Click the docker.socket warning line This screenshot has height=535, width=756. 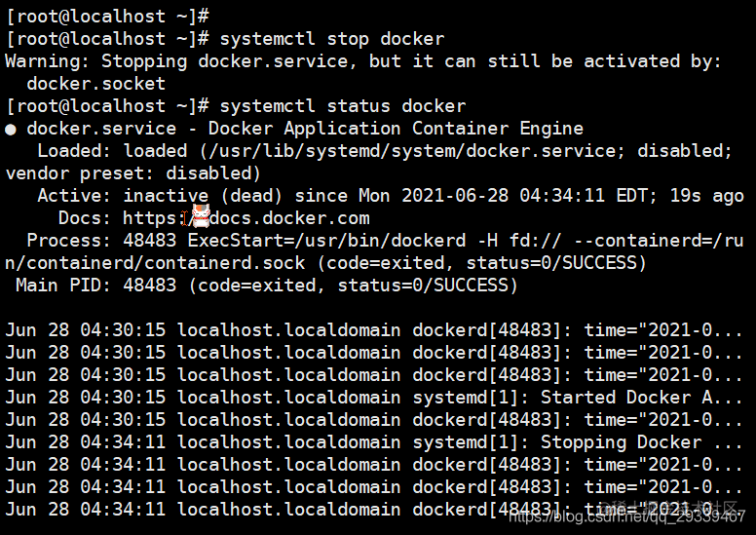85,84
